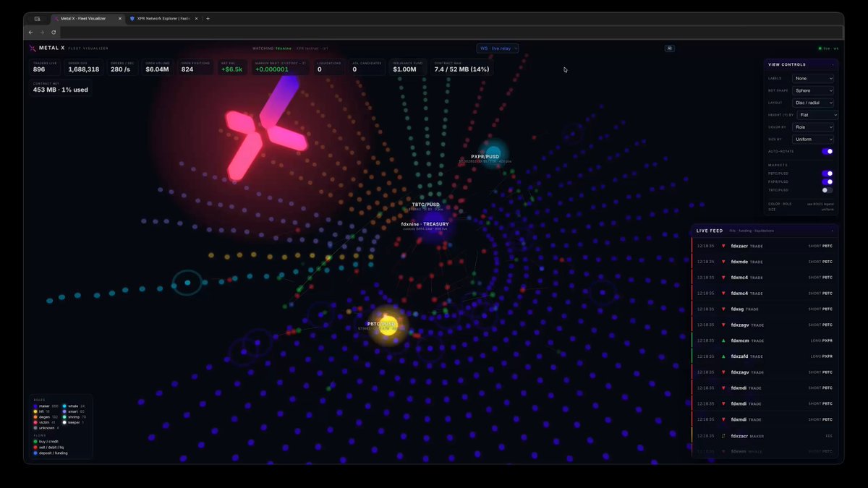The height and width of the screenshot is (488, 868).
Task: Click the whale role color in legend
Action: tap(65, 406)
